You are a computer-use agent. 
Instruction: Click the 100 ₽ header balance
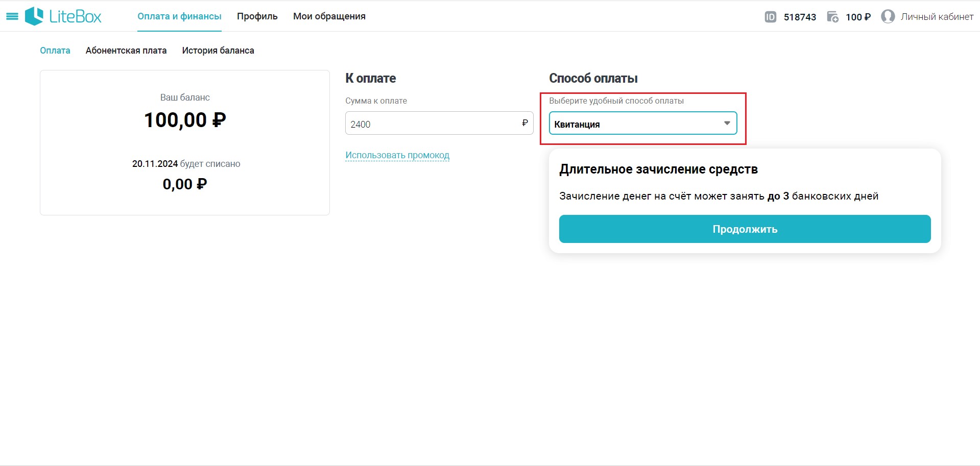click(858, 17)
